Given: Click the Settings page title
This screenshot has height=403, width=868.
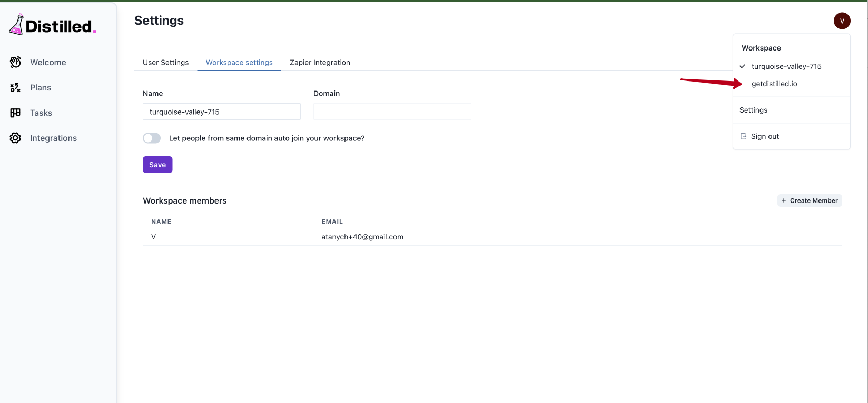Looking at the screenshot, I should click(x=159, y=21).
